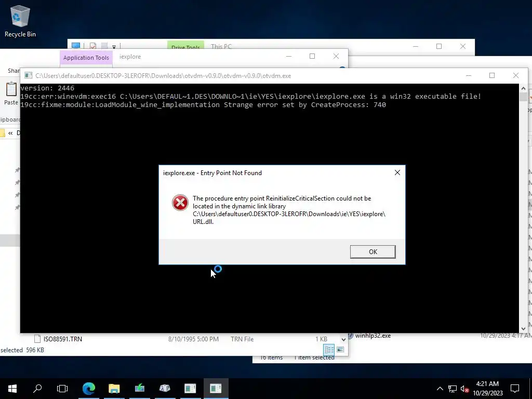532x399 pixels.
Task: Open the Action Center notifications icon
Action: pos(515,389)
